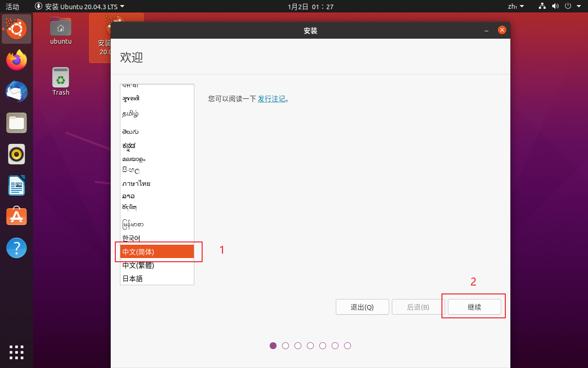Select ગુજરાતી in the language list
This screenshot has height=368, width=588.
(x=157, y=98)
